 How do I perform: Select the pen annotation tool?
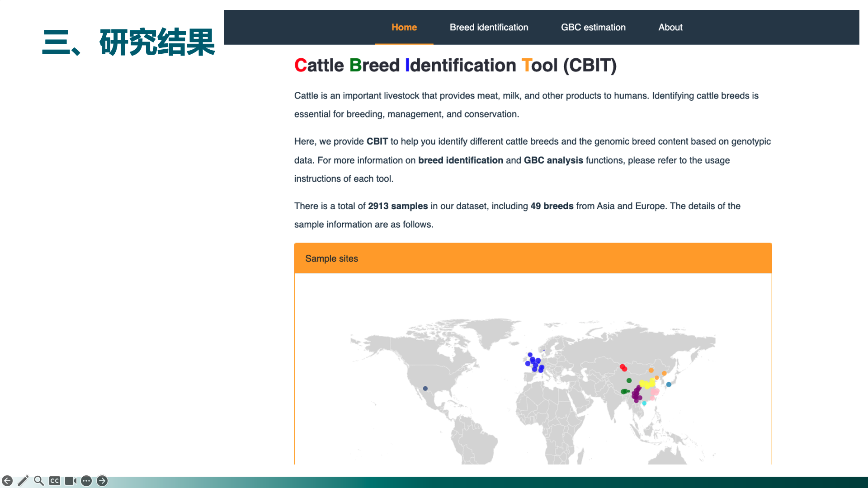point(23,481)
